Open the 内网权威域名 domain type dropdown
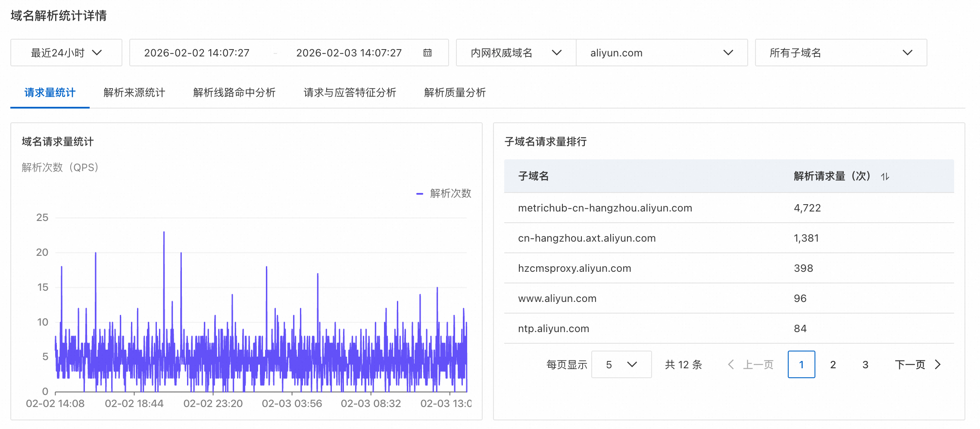 click(x=516, y=53)
